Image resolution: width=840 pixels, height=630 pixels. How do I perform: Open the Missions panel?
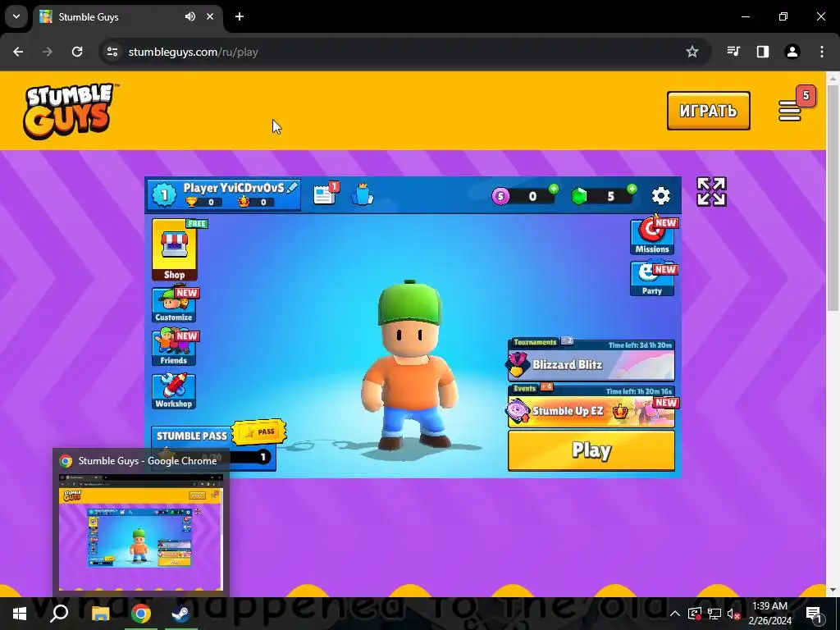(x=652, y=237)
